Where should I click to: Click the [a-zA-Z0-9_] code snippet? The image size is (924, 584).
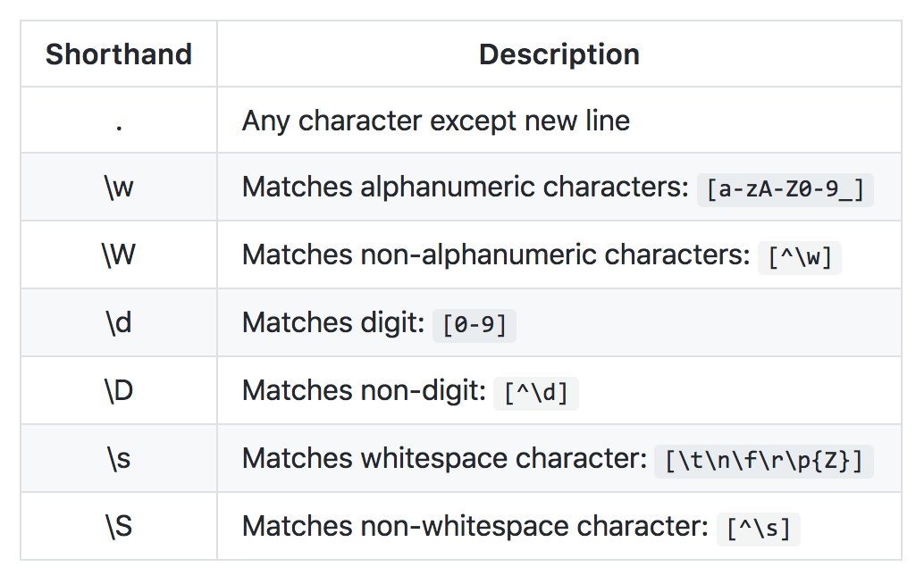click(x=785, y=189)
